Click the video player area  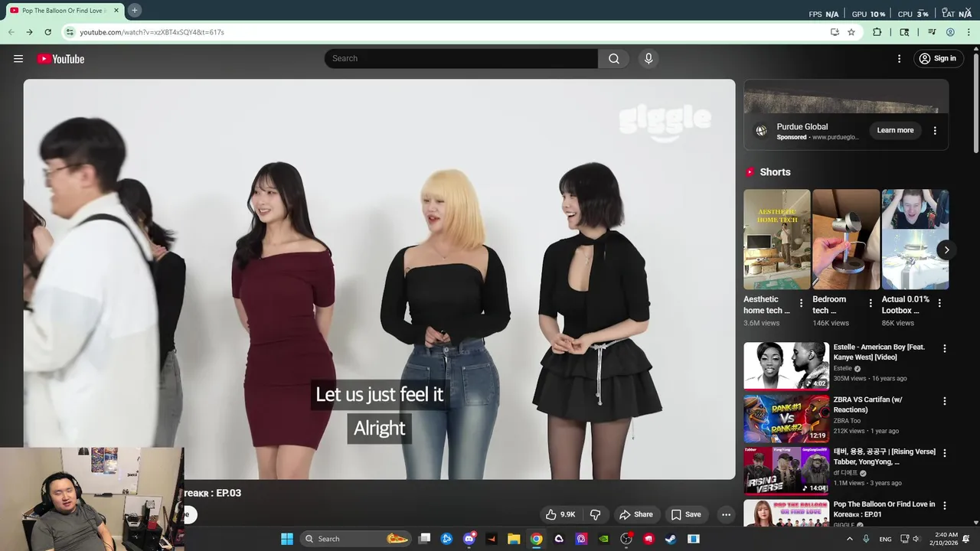(x=379, y=279)
